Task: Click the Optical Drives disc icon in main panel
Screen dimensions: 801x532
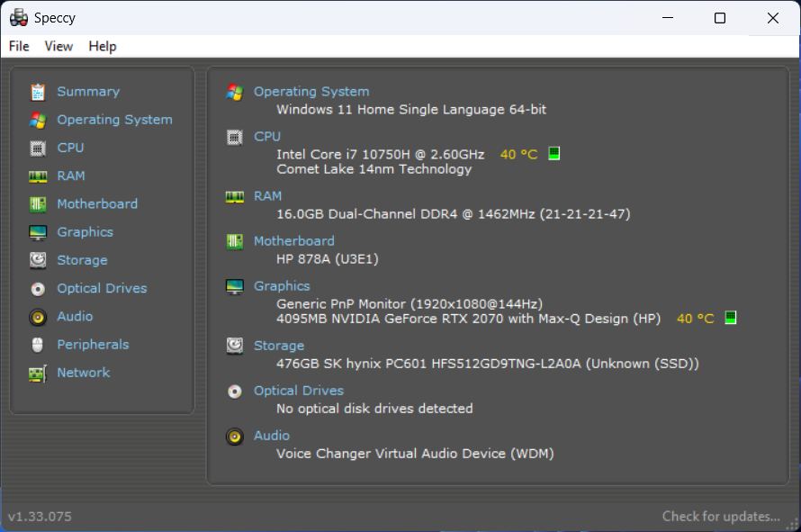Action: point(235,392)
